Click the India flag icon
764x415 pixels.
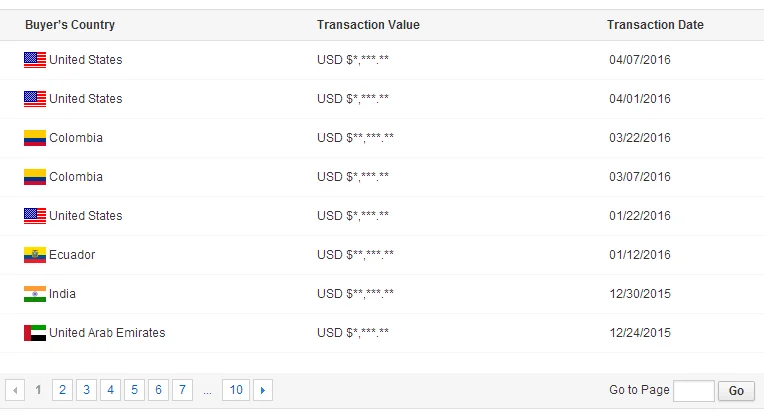pos(35,294)
